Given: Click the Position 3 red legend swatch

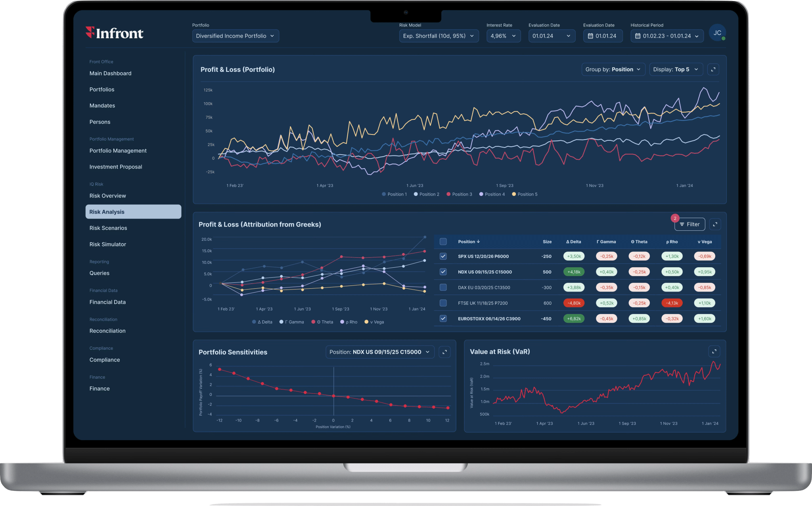Looking at the screenshot, I should 448,194.
